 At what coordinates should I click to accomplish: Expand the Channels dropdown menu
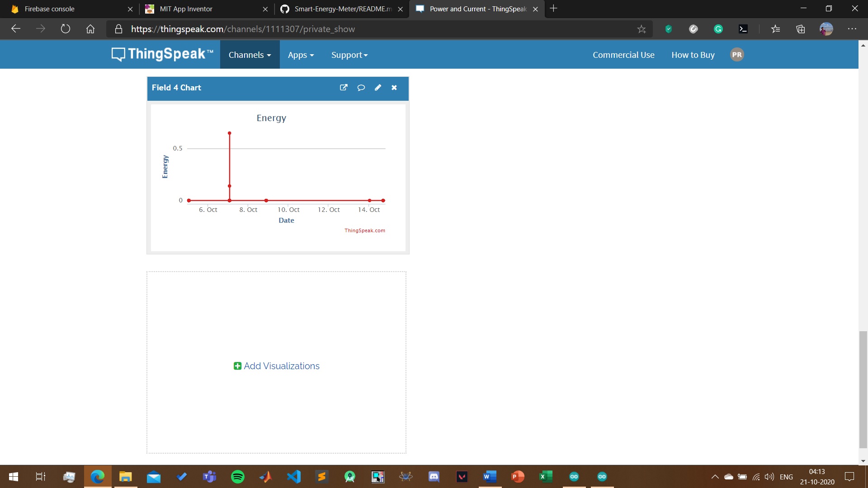(250, 55)
